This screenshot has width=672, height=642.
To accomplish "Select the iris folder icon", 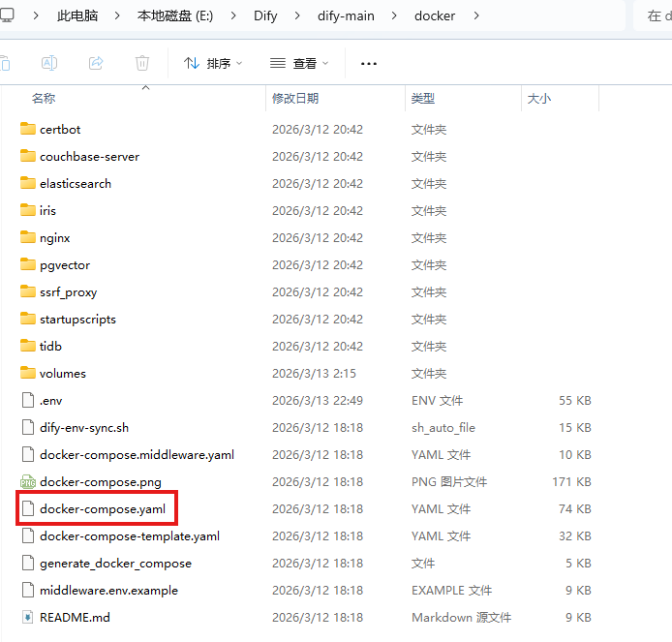I will pyautogui.click(x=28, y=210).
